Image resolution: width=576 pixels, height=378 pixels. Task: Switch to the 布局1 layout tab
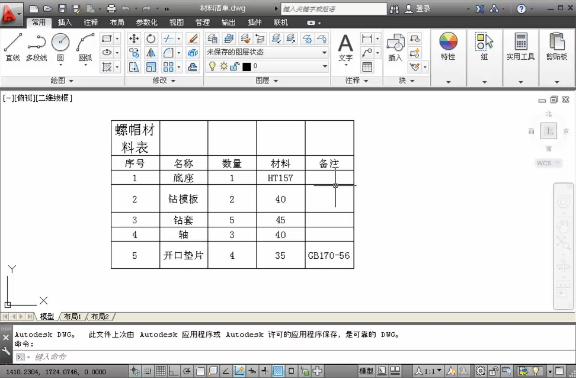click(72, 316)
